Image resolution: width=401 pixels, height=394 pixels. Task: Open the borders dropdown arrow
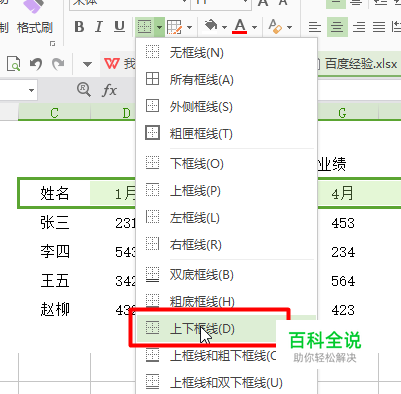click(x=159, y=27)
